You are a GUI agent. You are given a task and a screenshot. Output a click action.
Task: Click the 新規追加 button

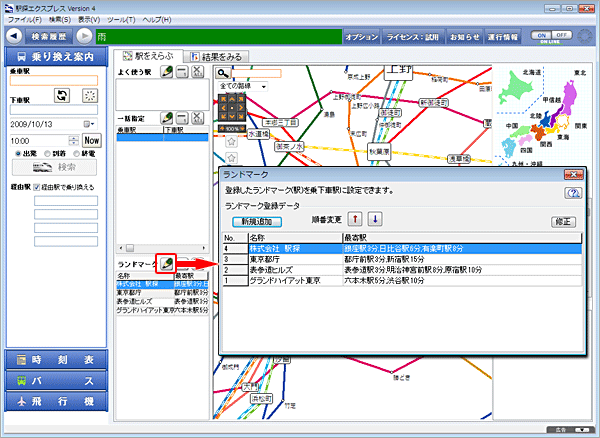click(x=255, y=221)
